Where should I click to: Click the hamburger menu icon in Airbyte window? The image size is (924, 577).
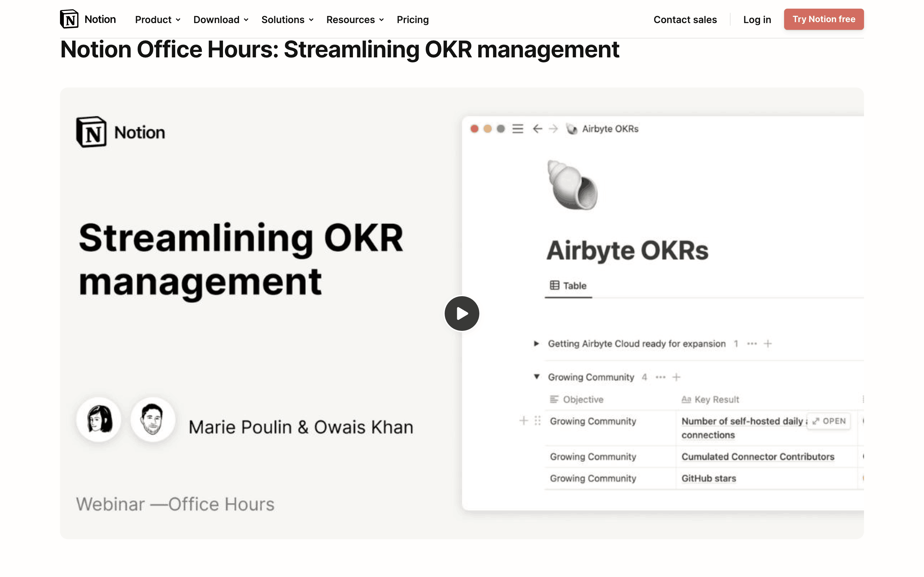coord(518,129)
